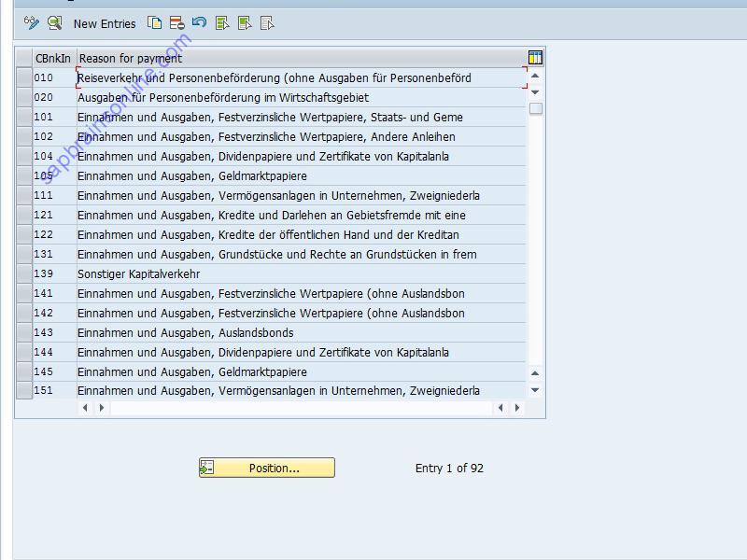Select the row for entry 020
This screenshot has width=747, height=560.
tap(23, 97)
